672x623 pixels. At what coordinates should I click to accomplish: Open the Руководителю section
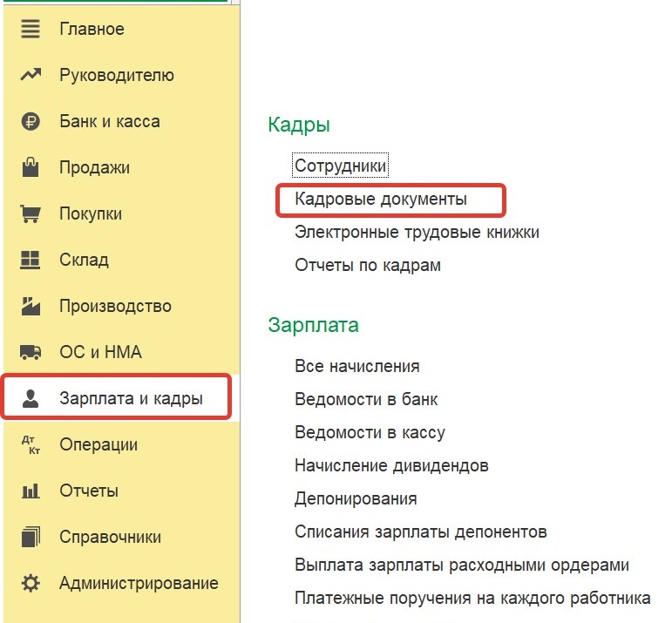tap(117, 75)
